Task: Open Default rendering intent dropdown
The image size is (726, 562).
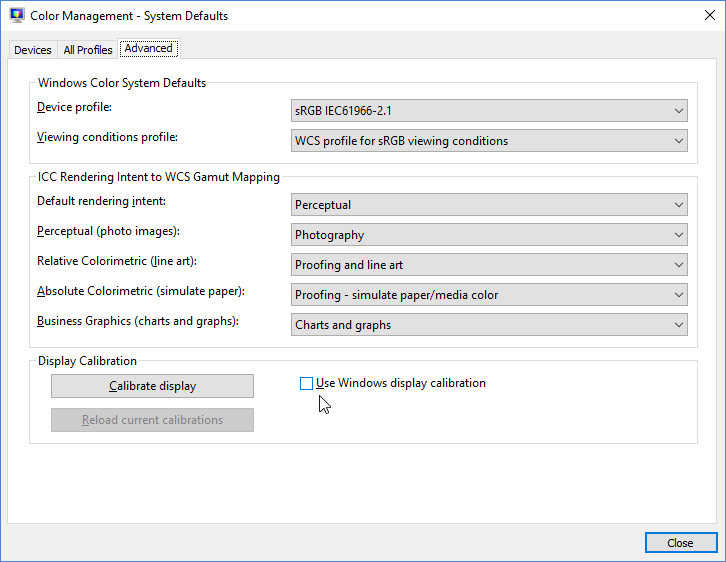Action: [489, 205]
